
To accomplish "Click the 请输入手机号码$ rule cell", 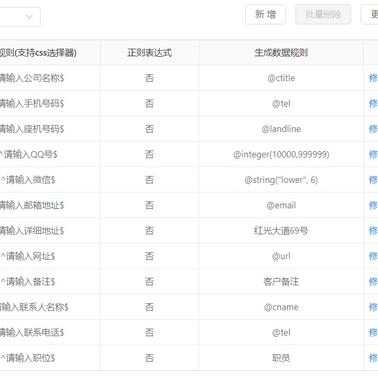I will pyautogui.click(x=50, y=104).
